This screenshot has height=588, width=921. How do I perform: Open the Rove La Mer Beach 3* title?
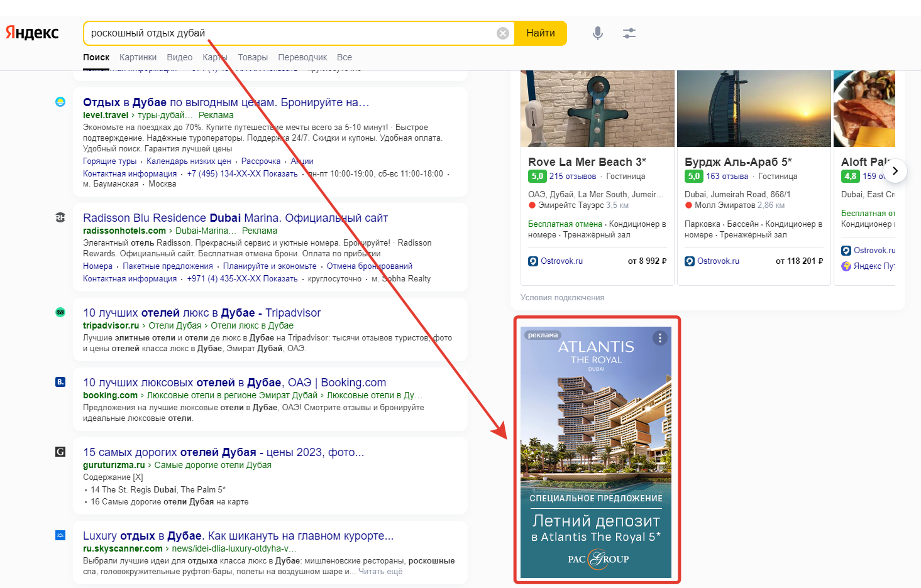pos(587,162)
